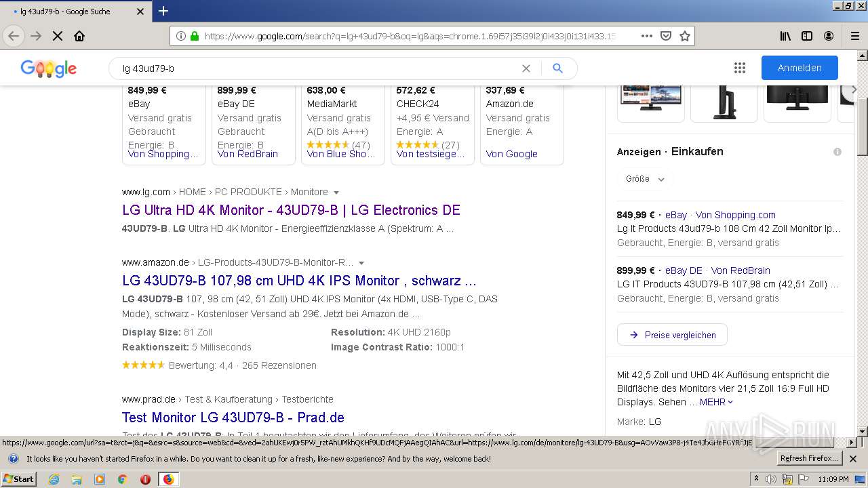Show next product image arrow

click(854, 89)
